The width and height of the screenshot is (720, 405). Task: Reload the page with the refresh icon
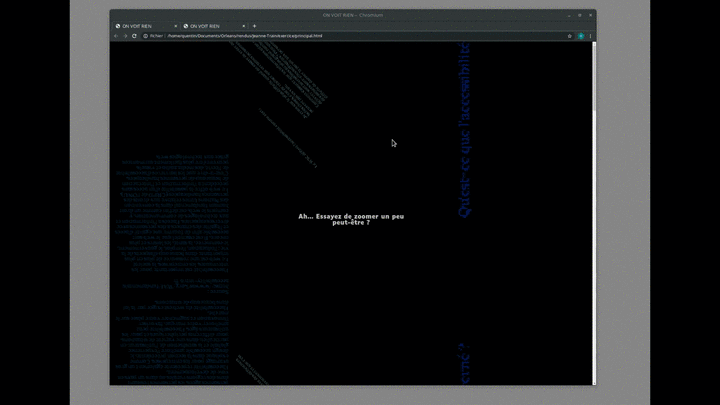(x=134, y=36)
